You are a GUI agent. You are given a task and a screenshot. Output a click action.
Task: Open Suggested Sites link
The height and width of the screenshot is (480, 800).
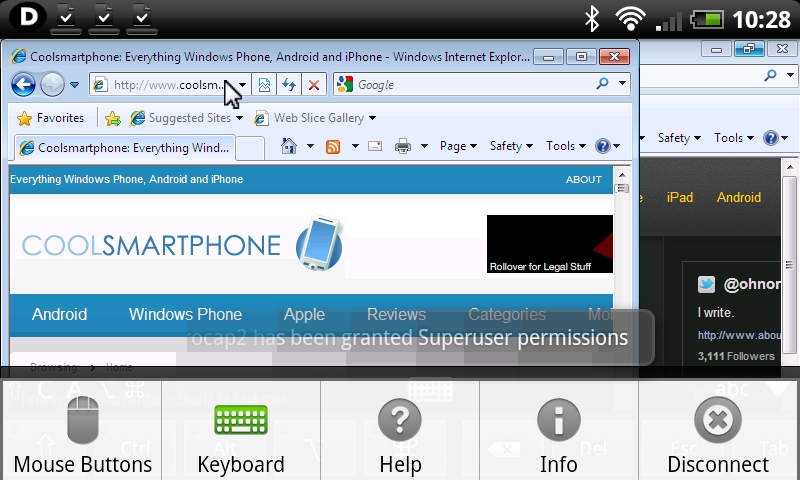181,118
